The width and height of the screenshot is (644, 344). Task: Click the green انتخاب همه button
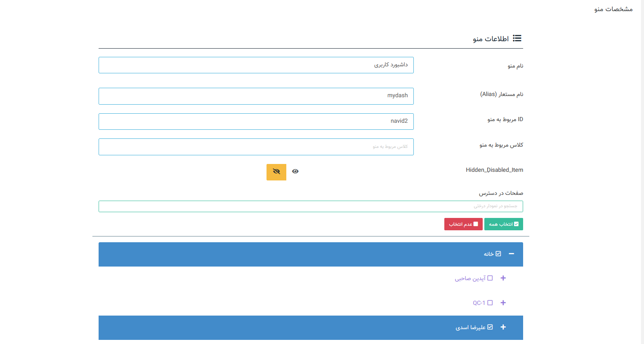click(x=503, y=224)
